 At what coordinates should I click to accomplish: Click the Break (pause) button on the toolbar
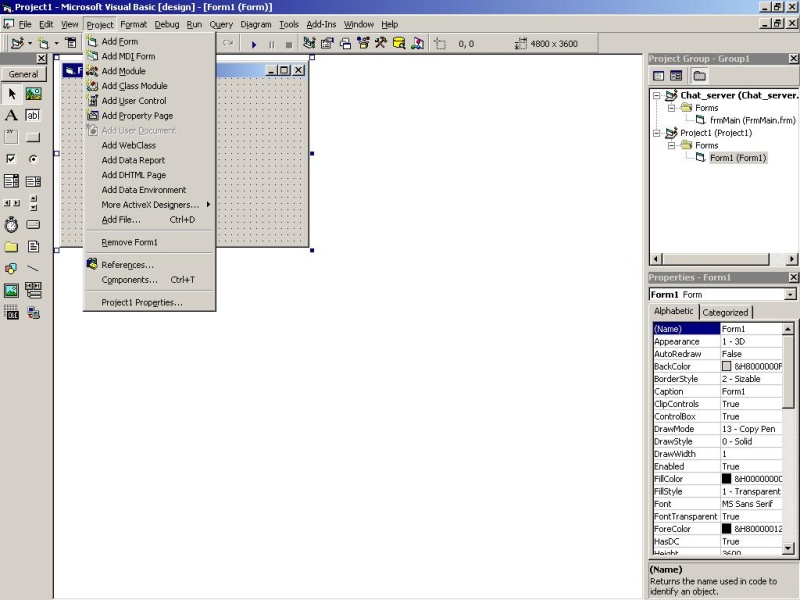pos(271,44)
